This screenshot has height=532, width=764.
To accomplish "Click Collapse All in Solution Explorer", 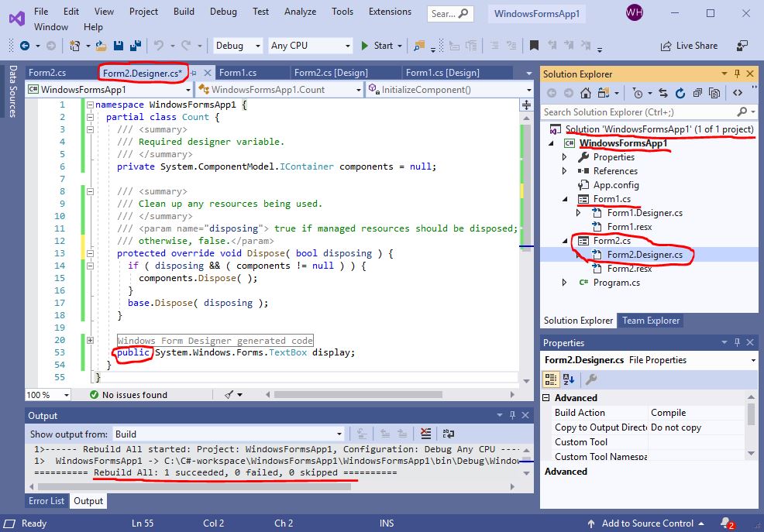I will tap(697, 93).
